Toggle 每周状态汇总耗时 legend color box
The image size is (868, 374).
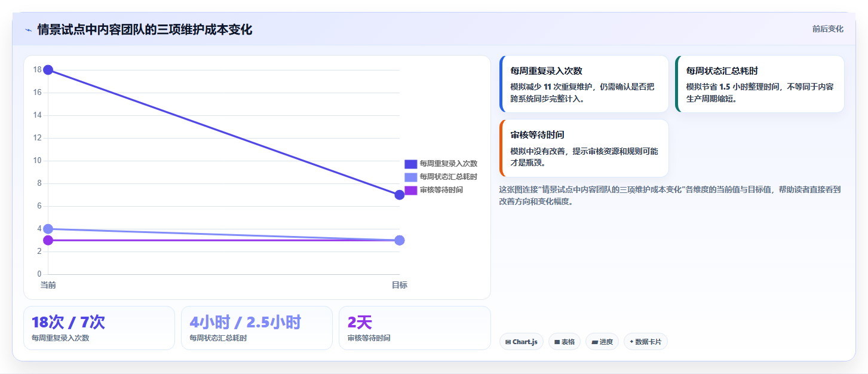410,177
